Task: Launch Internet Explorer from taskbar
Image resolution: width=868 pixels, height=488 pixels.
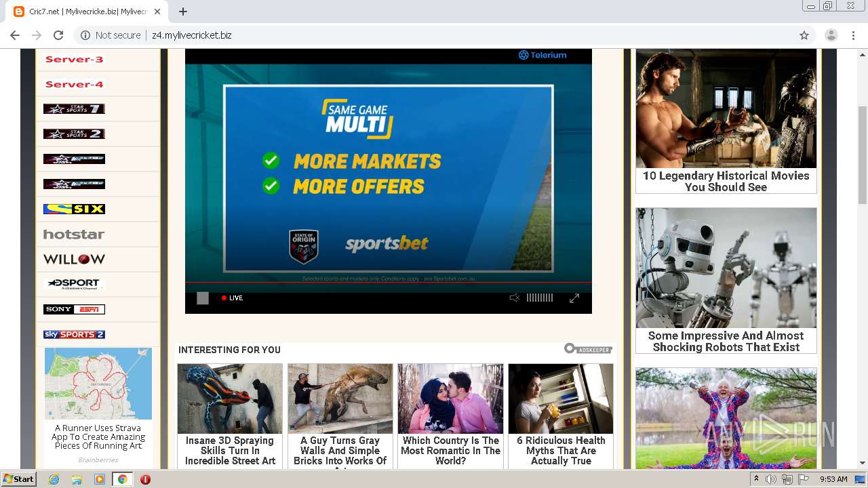Action: pos(54,479)
